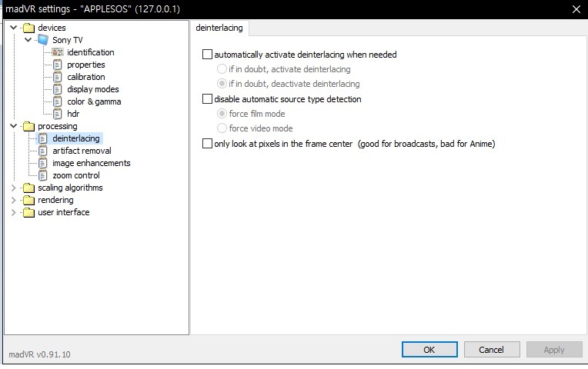Click the artifact removal page icon
Image resolution: width=588 pixels, height=369 pixels.
click(x=43, y=151)
